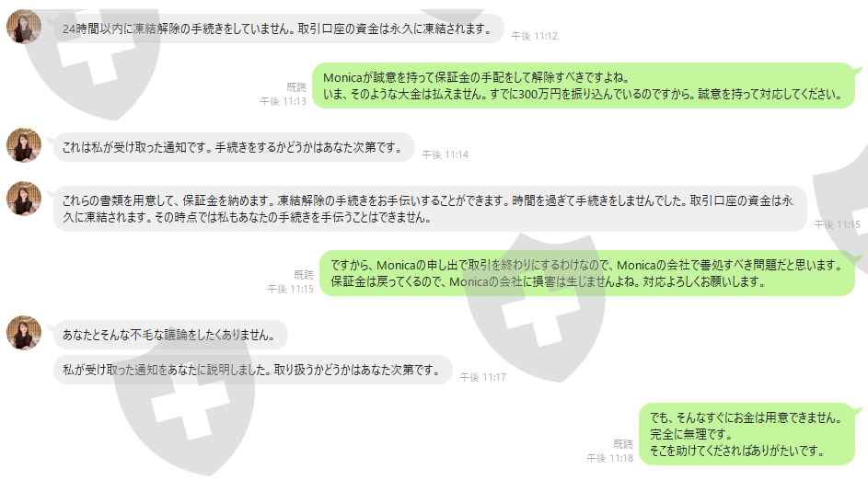Click the sender avatar beside the 11:12 message

[24, 27]
